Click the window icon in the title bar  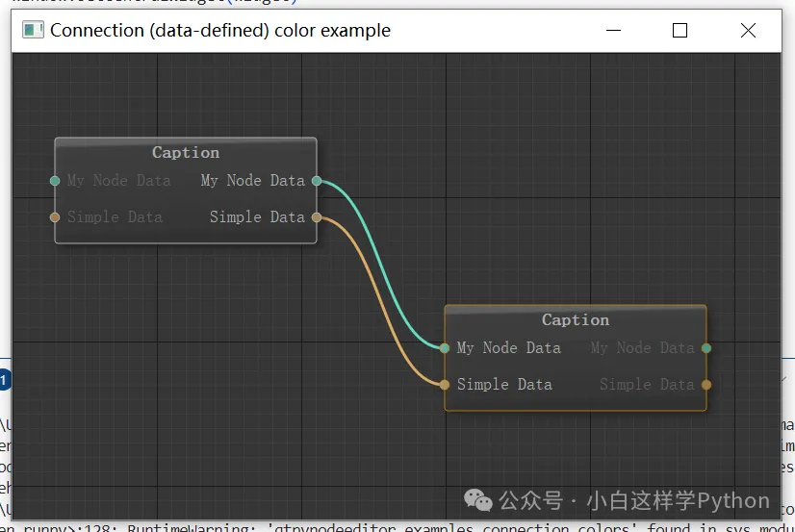[33, 30]
